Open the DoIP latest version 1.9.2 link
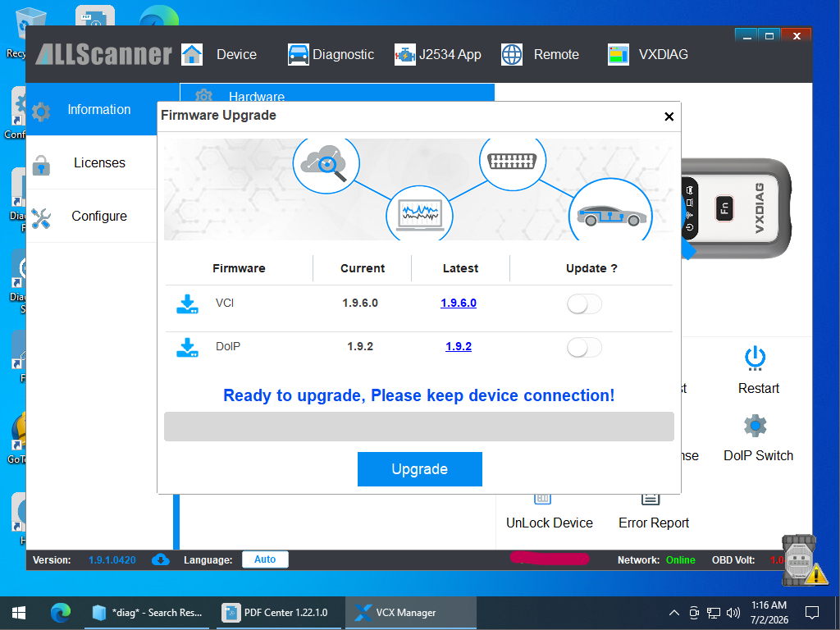This screenshot has height=630, width=840. click(x=459, y=346)
